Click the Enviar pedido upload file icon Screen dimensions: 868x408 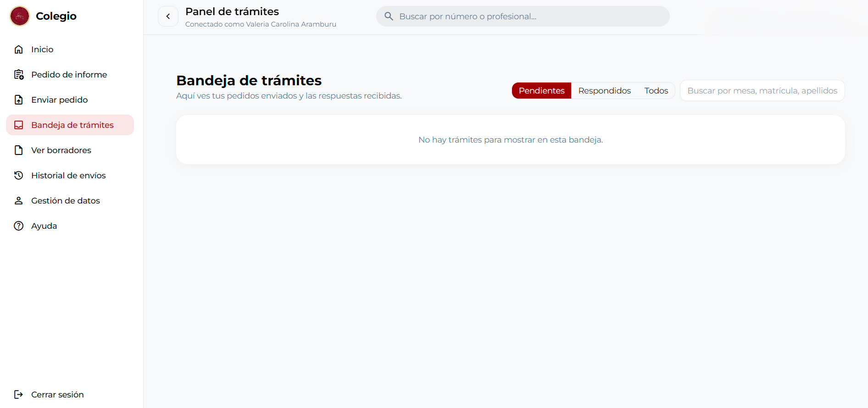19,100
